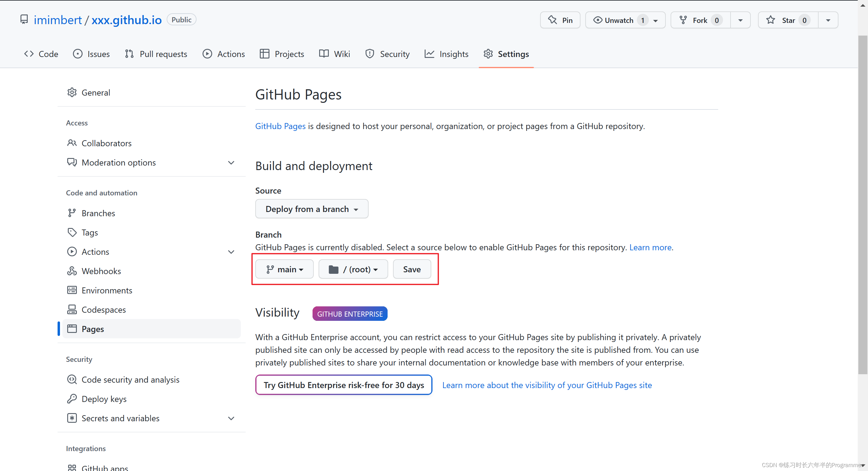
Task: Open the main branch selector dropdown
Action: pyautogui.click(x=285, y=269)
